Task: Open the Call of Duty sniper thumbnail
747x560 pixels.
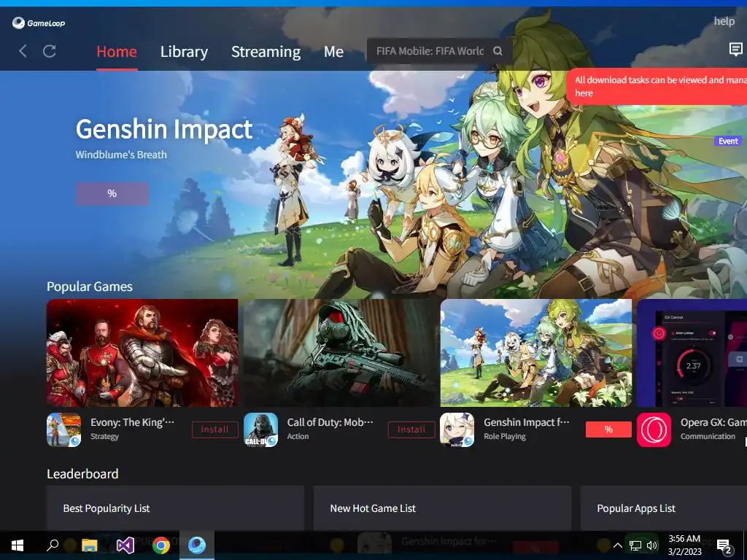Action: [x=339, y=353]
